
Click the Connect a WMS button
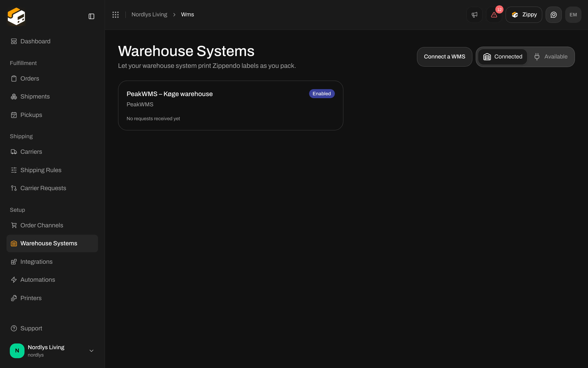(x=444, y=57)
